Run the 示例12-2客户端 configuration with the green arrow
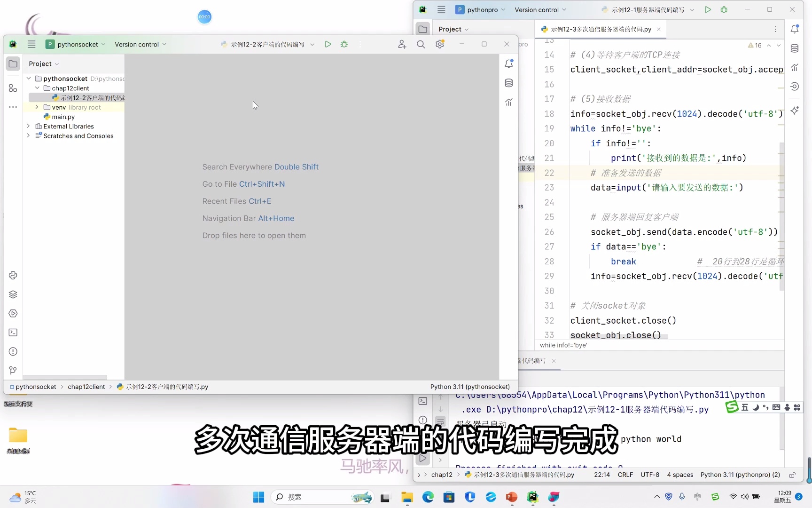 coord(328,44)
